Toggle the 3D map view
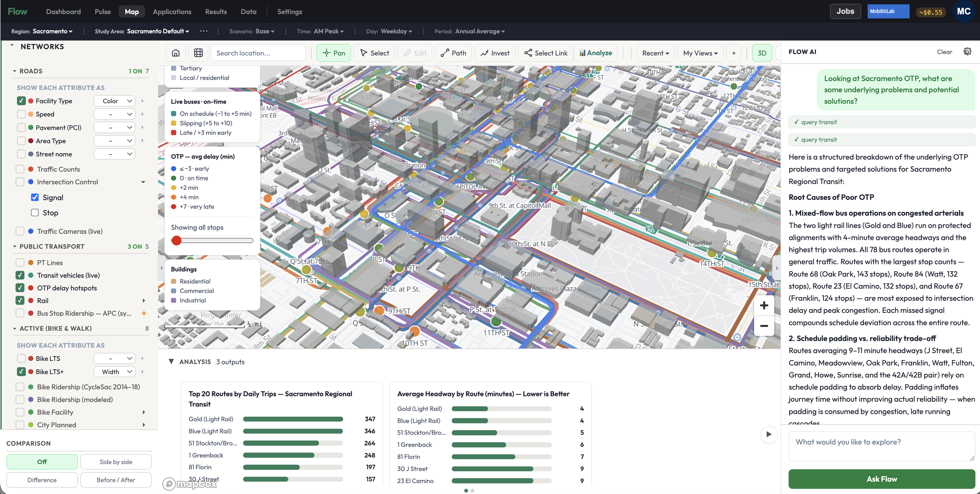Viewport: 980px width, 494px height. tap(762, 53)
